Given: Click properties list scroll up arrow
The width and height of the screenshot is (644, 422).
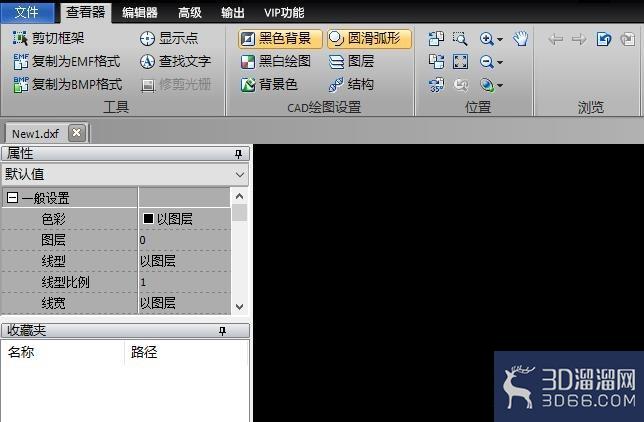Looking at the screenshot, I should click(x=239, y=196).
